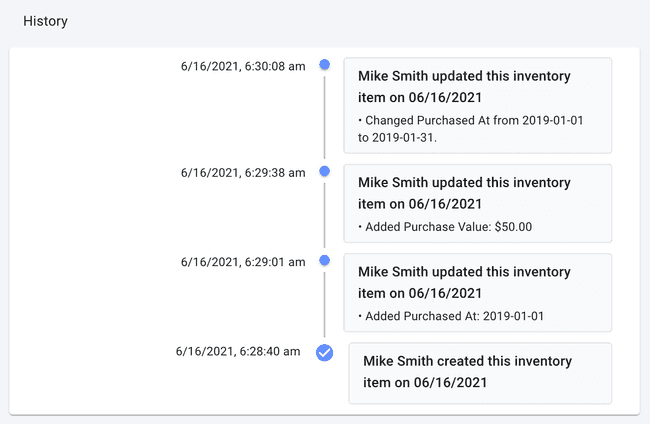The height and width of the screenshot is (424, 650).
Task: Click the blue checkmark creation icon
Action: (x=324, y=352)
